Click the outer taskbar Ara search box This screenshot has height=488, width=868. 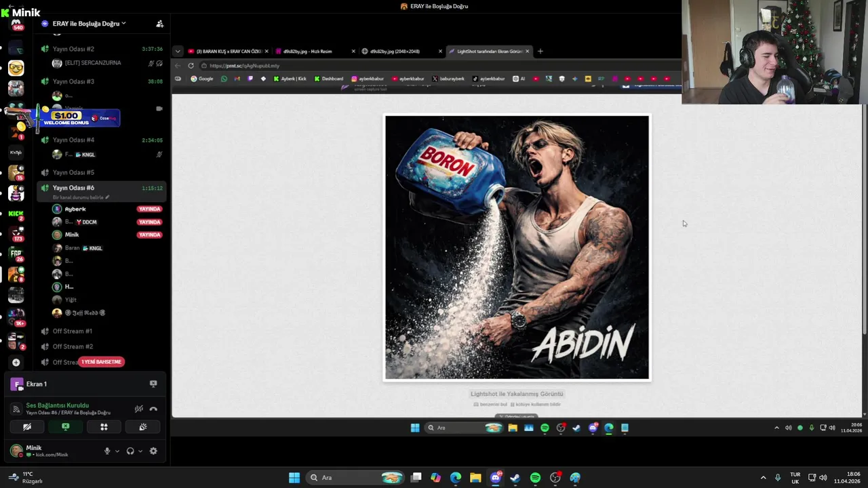[355, 478]
